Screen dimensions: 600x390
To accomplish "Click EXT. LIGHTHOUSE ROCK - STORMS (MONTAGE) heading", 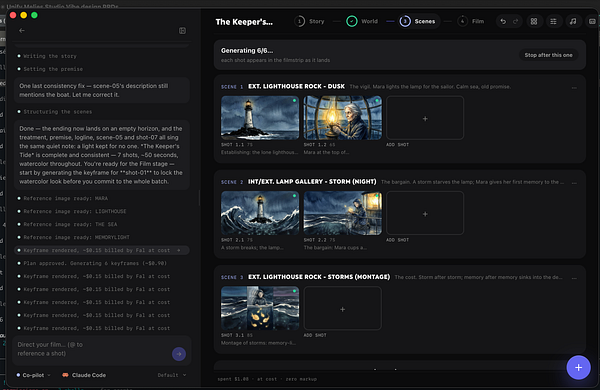I will (319, 277).
